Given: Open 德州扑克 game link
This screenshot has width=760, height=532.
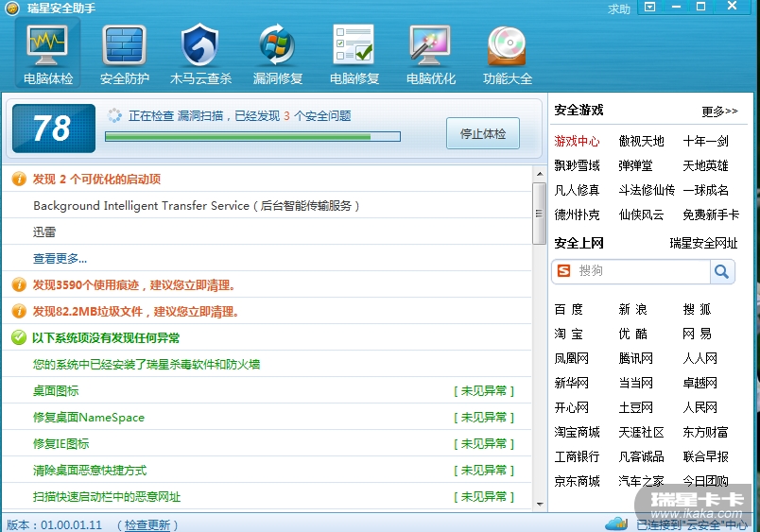Looking at the screenshot, I should [x=577, y=215].
